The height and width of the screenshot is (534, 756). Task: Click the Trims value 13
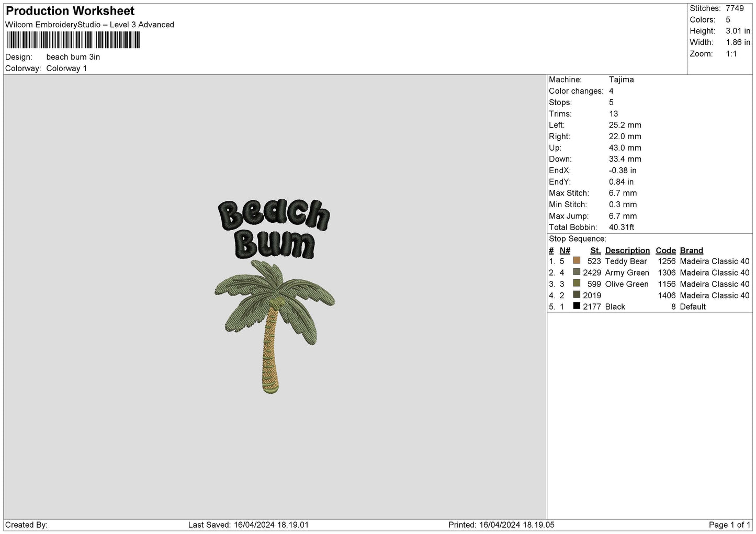tap(614, 113)
